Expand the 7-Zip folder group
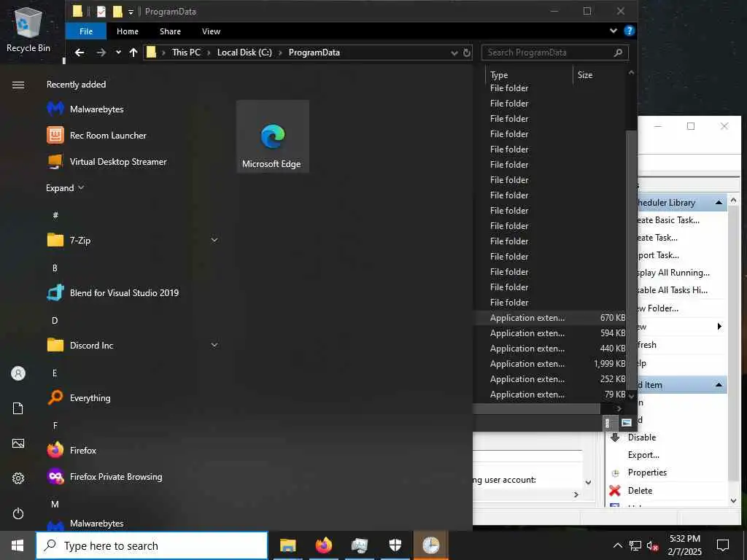This screenshot has width=747, height=560. (214, 240)
